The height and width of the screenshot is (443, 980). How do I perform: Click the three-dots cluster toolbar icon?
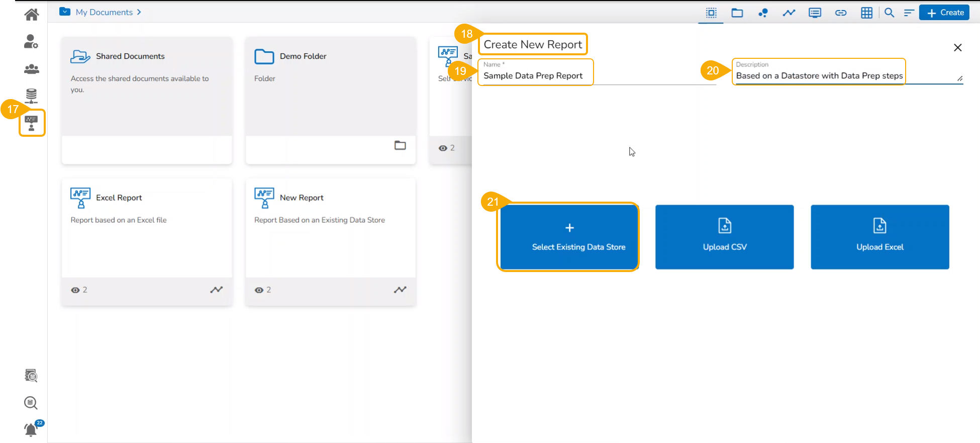click(763, 13)
